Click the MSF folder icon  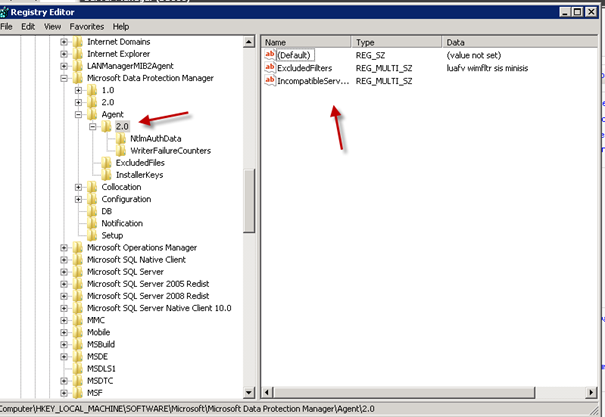coord(78,393)
